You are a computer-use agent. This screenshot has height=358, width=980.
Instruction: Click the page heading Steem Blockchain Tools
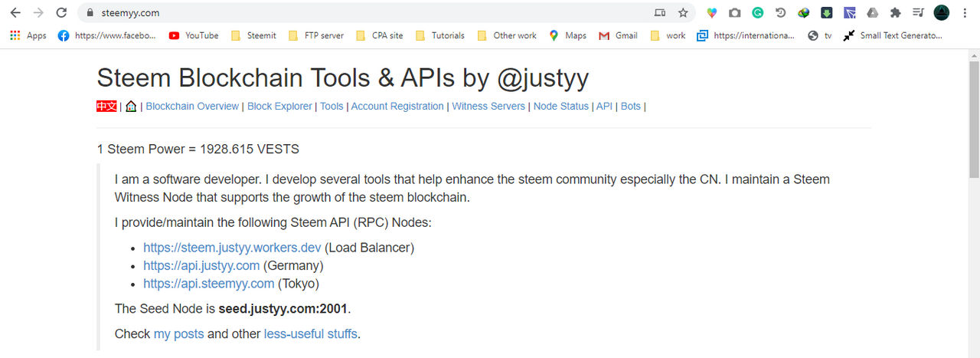pos(343,78)
